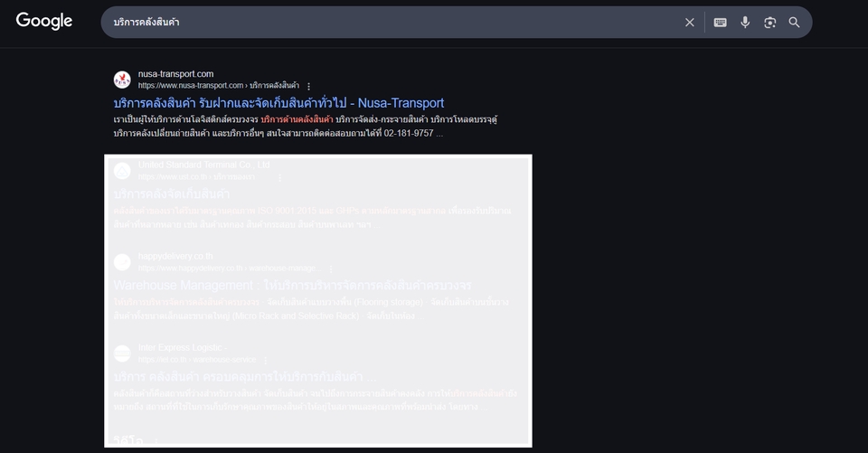Click the nusa-transport.com site name
Screen dimensions: 868x453
click(x=175, y=73)
